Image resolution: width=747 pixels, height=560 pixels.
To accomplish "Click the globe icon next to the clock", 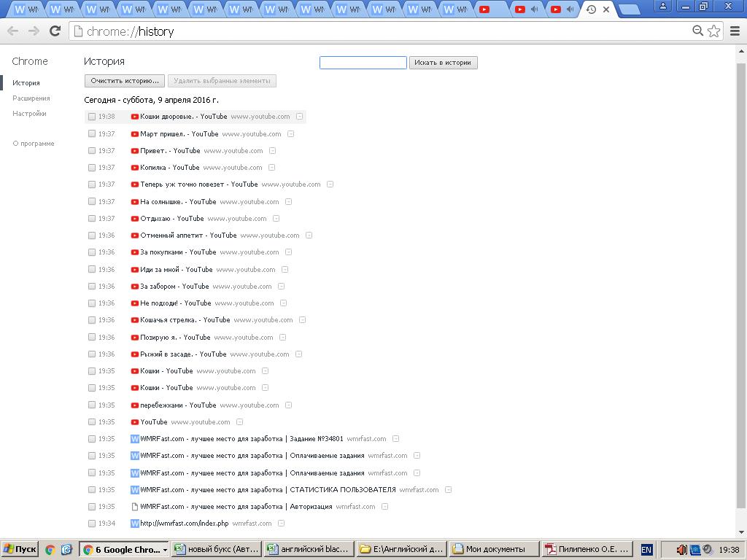I will (708, 550).
